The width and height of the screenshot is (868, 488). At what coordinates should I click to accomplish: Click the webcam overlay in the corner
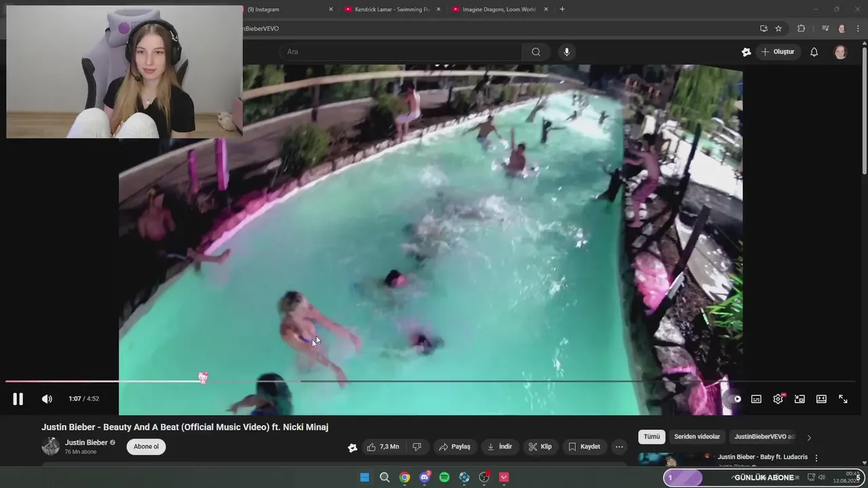click(124, 72)
